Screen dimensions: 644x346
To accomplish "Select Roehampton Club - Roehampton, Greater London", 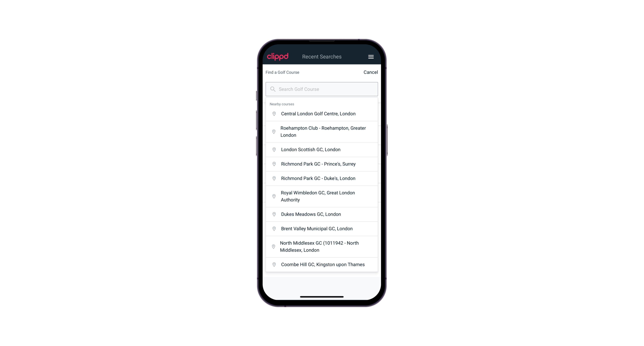I will 322,132.
